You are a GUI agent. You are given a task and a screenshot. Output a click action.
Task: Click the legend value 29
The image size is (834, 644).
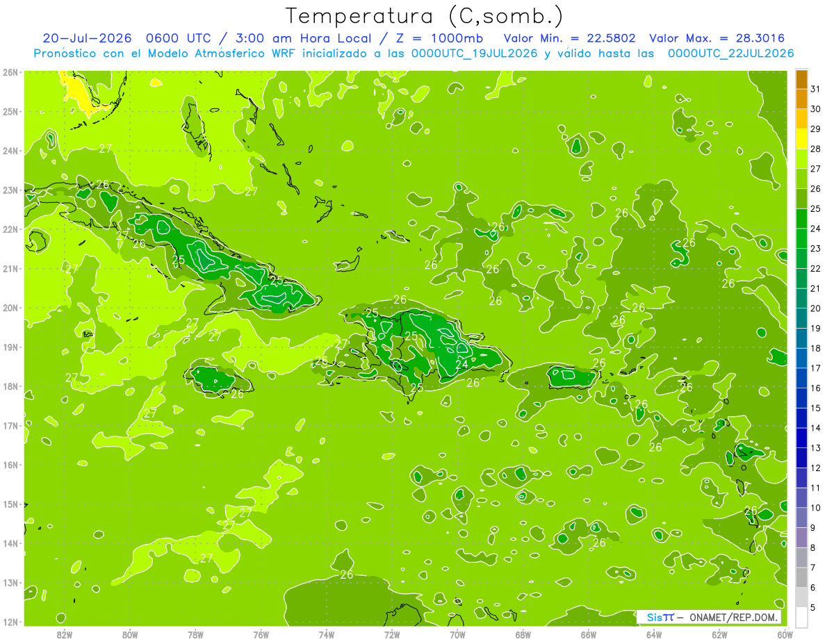(816, 129)
